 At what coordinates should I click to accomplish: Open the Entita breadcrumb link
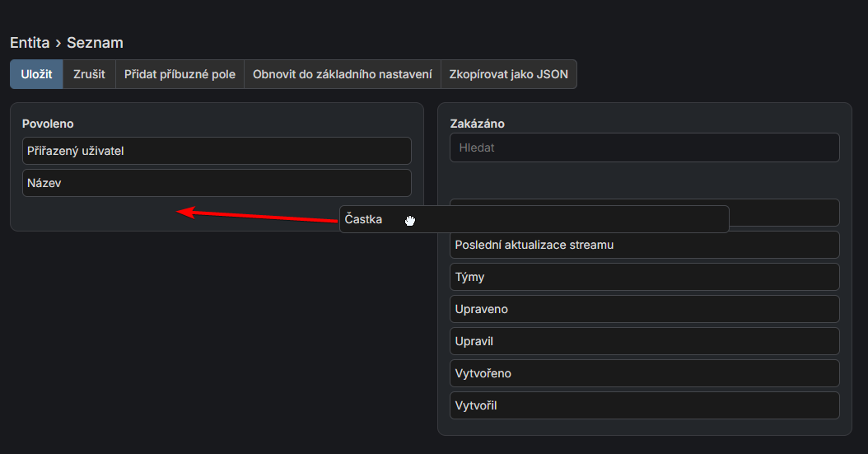(30, 43)
